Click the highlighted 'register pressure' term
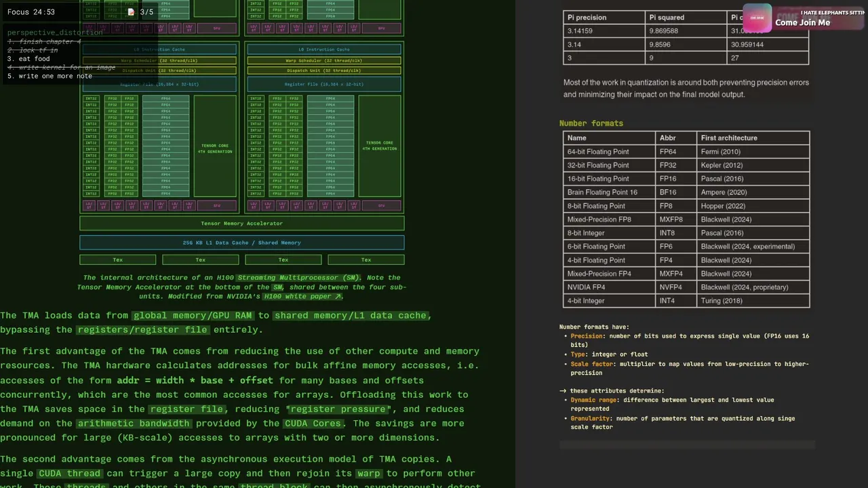868x488 pixels. [x=339, y=409]
